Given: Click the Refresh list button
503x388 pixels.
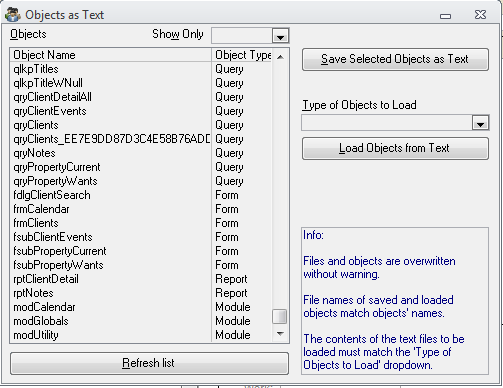Looking at the screenshot, I should coord(149,363).
